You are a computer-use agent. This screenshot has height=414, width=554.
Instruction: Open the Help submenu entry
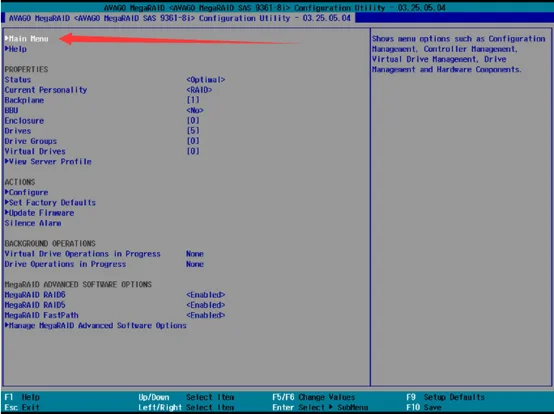click(16, 49)
